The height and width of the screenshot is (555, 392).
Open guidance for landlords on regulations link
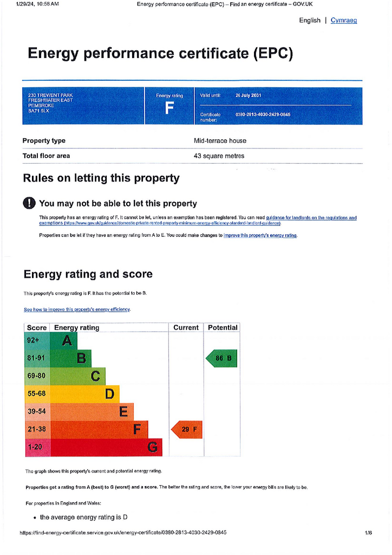coord(198,221)
